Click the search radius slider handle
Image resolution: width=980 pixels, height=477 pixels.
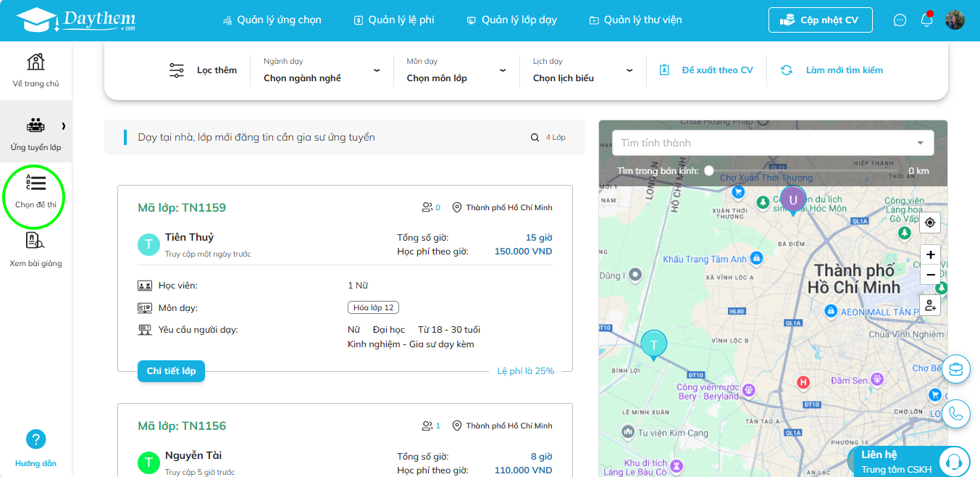[709, 170]
